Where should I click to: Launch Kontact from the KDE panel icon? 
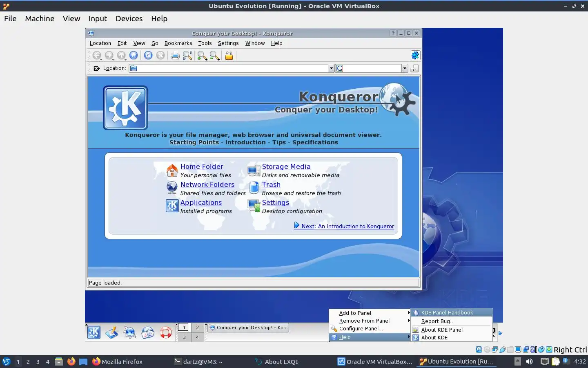148,332
